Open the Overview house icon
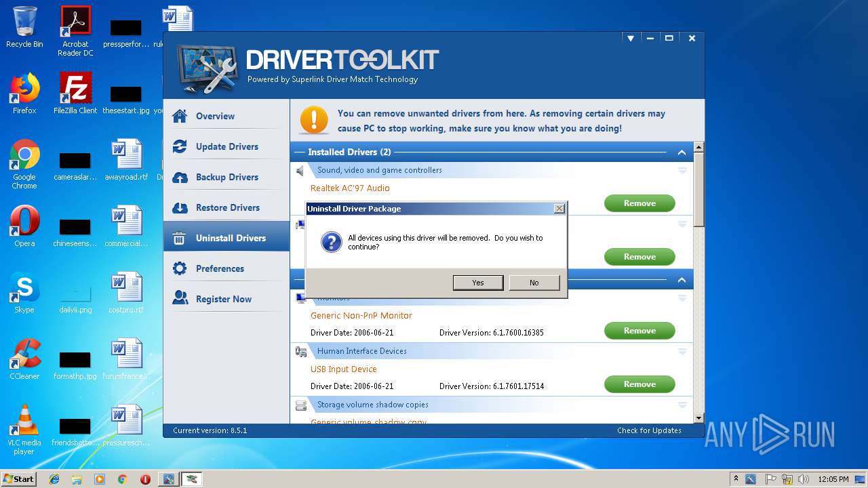Screen dimensions: 868x488 180,116
